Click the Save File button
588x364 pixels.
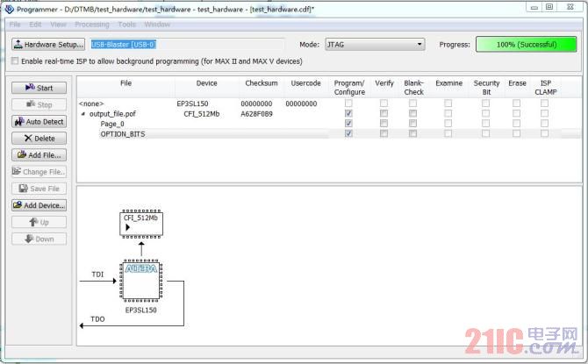point(39,189)
